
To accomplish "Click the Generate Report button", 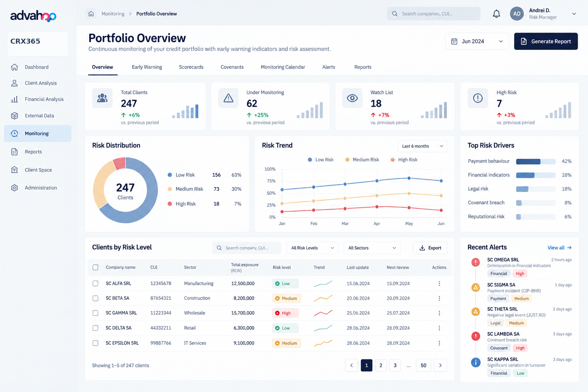I will point(546,41).
